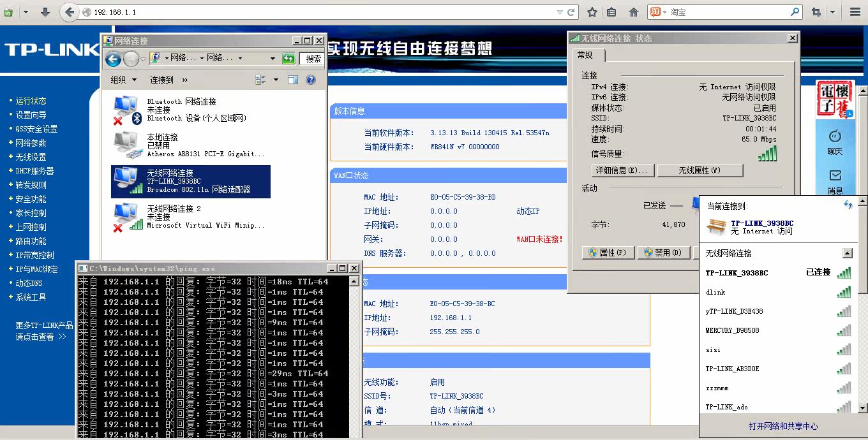Open the 打开网络和共享中心 link
Image resolution: width=868 pixels, height=440 pixels.
point(783,426)
